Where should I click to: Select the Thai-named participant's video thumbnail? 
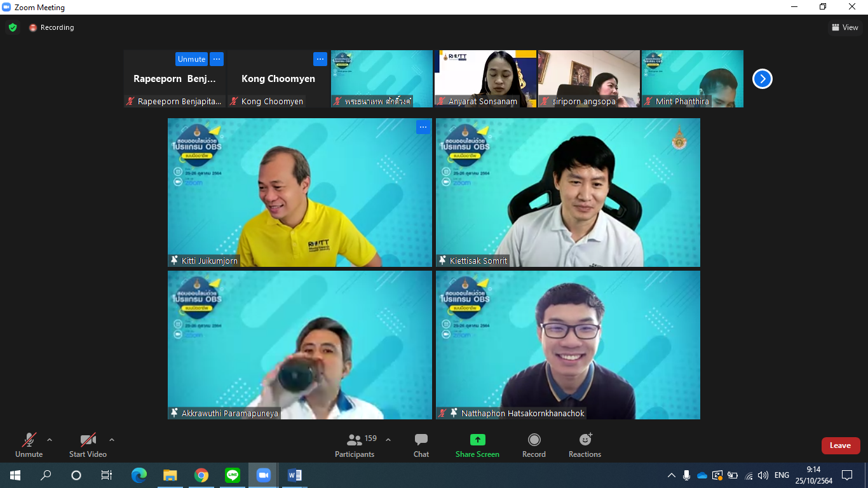coord(382,79)
